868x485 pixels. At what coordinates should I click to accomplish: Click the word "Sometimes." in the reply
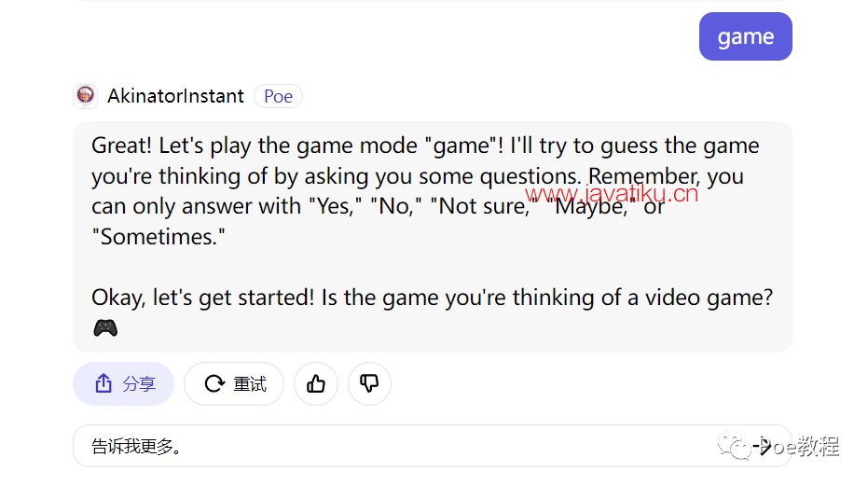158,237
